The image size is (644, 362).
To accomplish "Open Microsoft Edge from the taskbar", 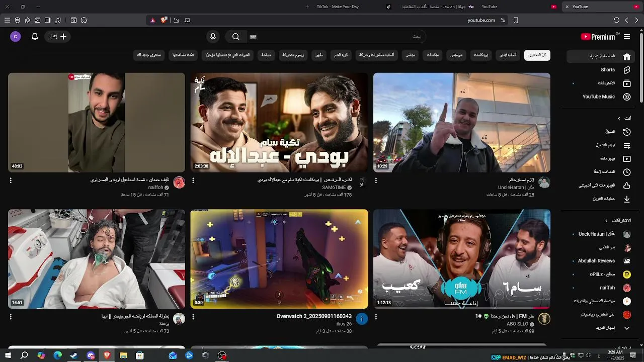I will [x=57, y=355].
